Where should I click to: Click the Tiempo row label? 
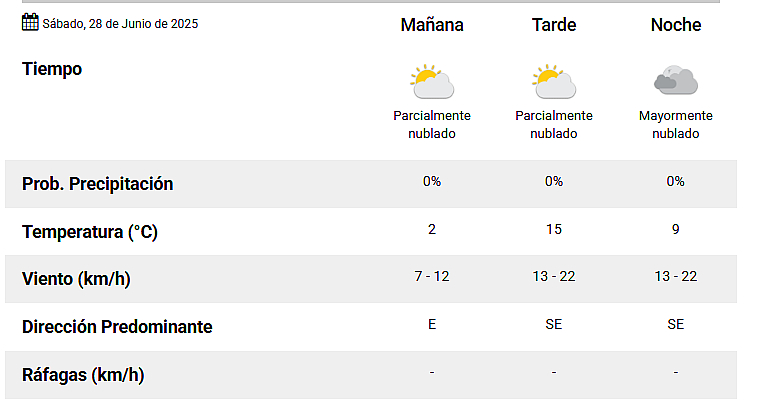coord(52,69)
